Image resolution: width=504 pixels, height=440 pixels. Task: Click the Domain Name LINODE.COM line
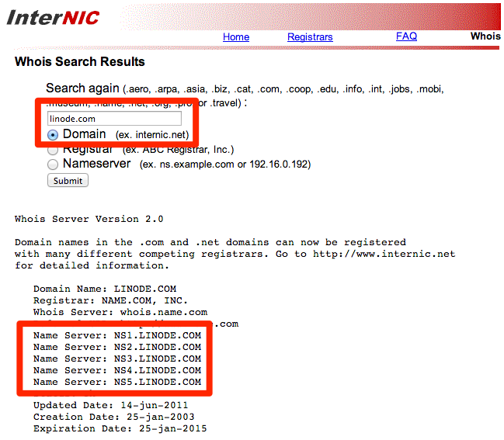pos(105,289)
